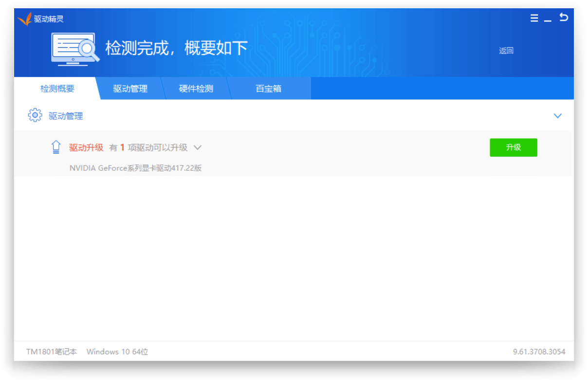Screen dimensions: 588x381
Task: Click the back arrow in the title bar
Action: tap(564, 17)
